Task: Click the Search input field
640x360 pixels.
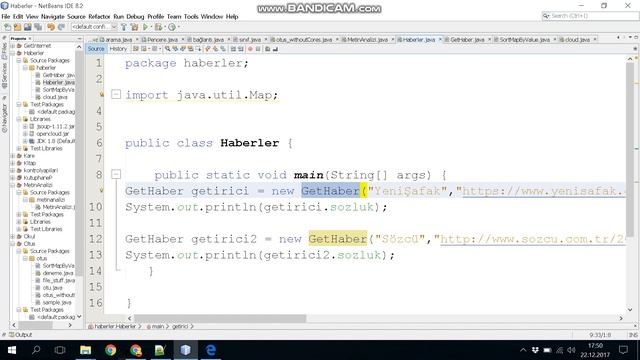Action: pyautogui.click(x=590, y=16)
